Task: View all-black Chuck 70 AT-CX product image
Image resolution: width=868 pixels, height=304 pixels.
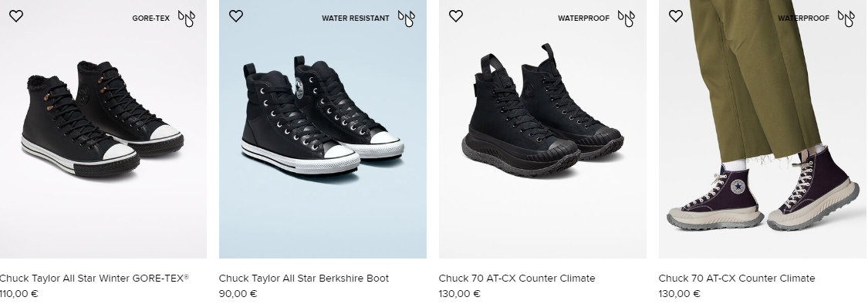Action: 542,129
